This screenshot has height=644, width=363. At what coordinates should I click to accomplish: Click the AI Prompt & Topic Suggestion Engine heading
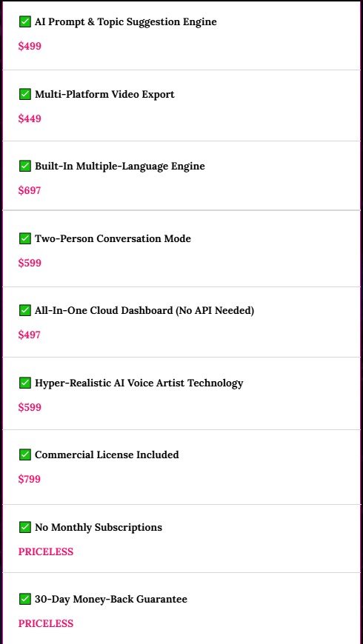coord(125,22)
